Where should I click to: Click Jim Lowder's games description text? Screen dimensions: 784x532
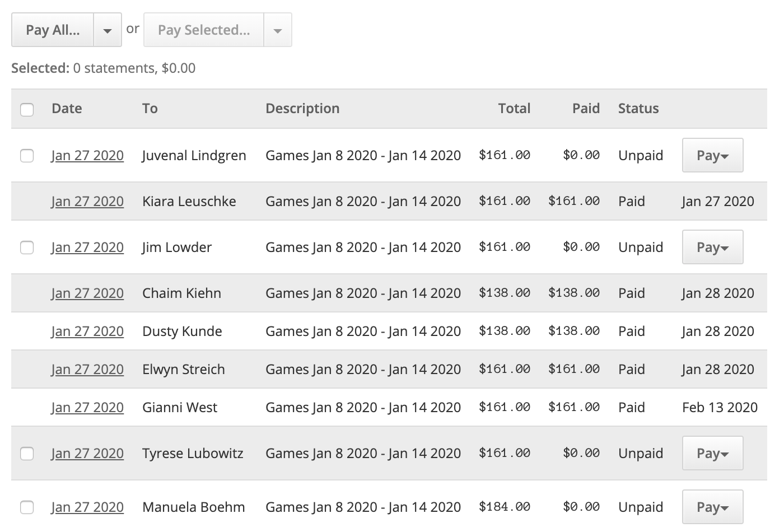click(x=363, y=247)
